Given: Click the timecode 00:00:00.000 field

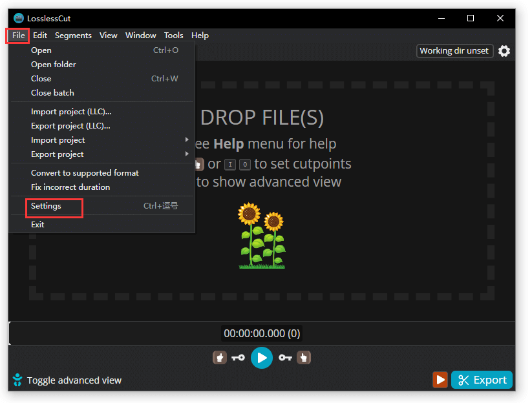Looking at the screenshot, I should coord(262,333).
